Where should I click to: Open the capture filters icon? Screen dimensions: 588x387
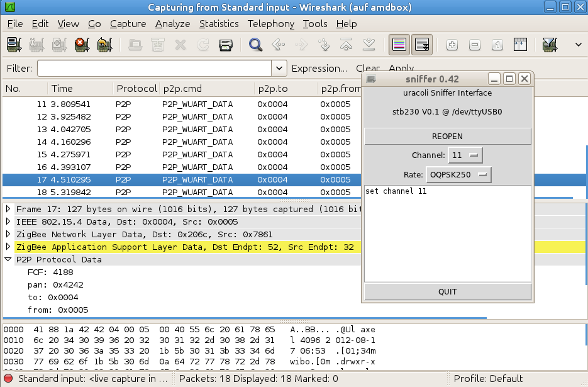coord(549,45)
